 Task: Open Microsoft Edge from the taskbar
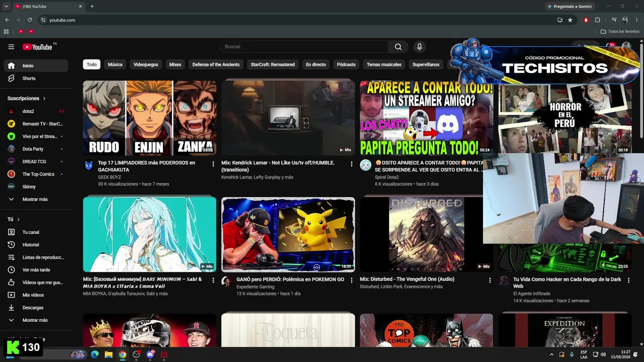[95, 354]
